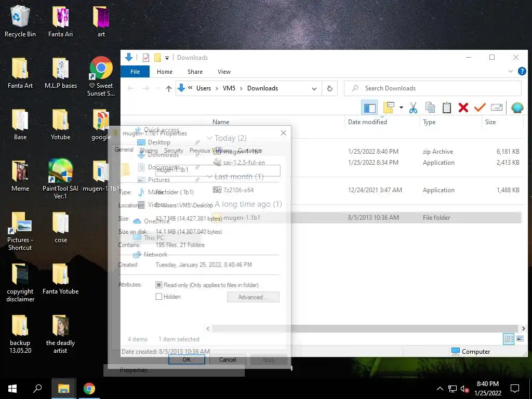Click the Advanced... button in Properties
This screenshot has height=399, width=532.
(253, 297)
